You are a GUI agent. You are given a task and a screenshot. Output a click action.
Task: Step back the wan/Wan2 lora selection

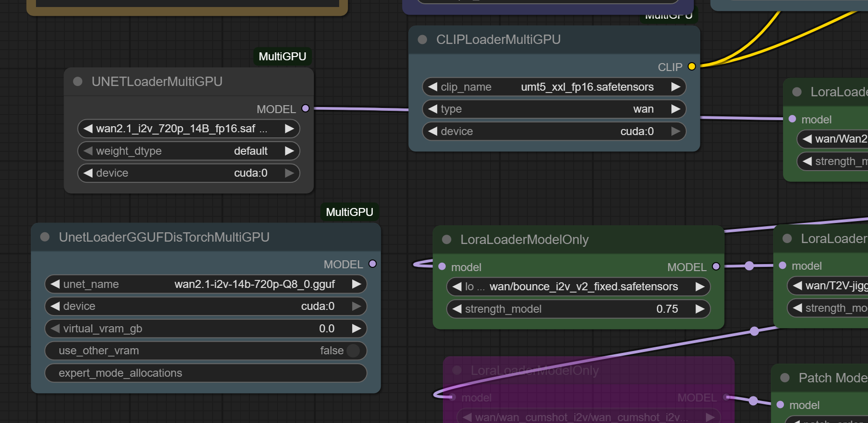coord(807,139)
